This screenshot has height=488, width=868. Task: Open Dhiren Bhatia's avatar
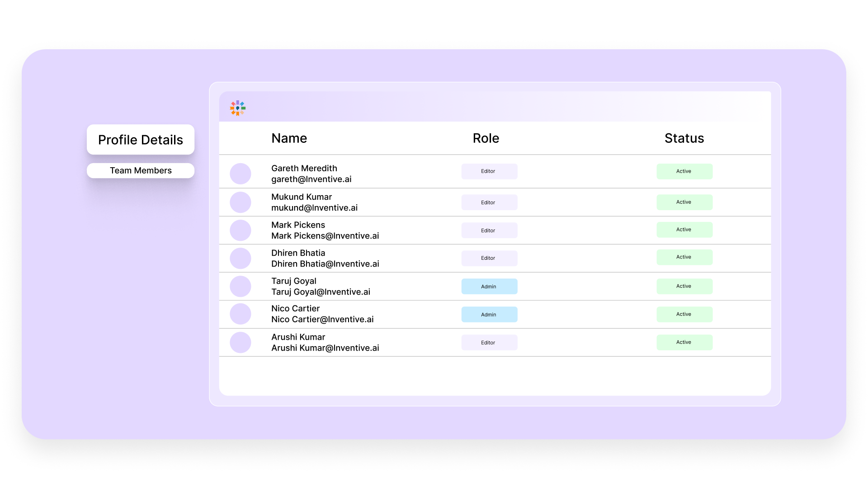[x=240, y=258]
